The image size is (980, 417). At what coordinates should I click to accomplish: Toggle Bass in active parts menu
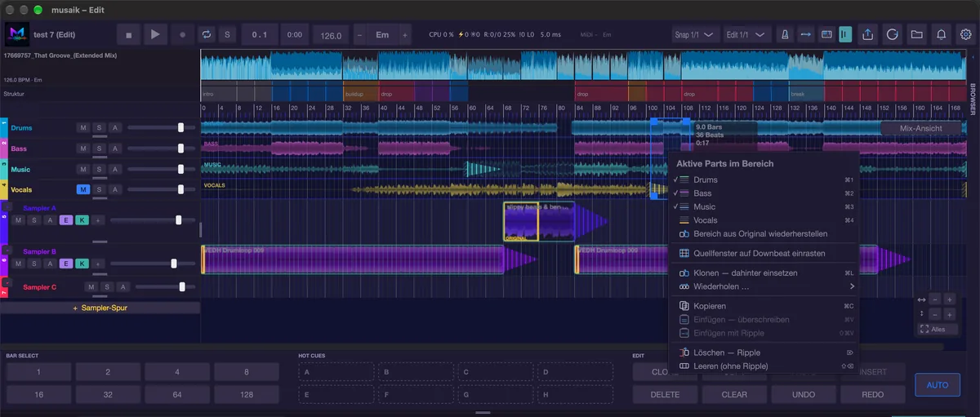click(x=764, y=193)
